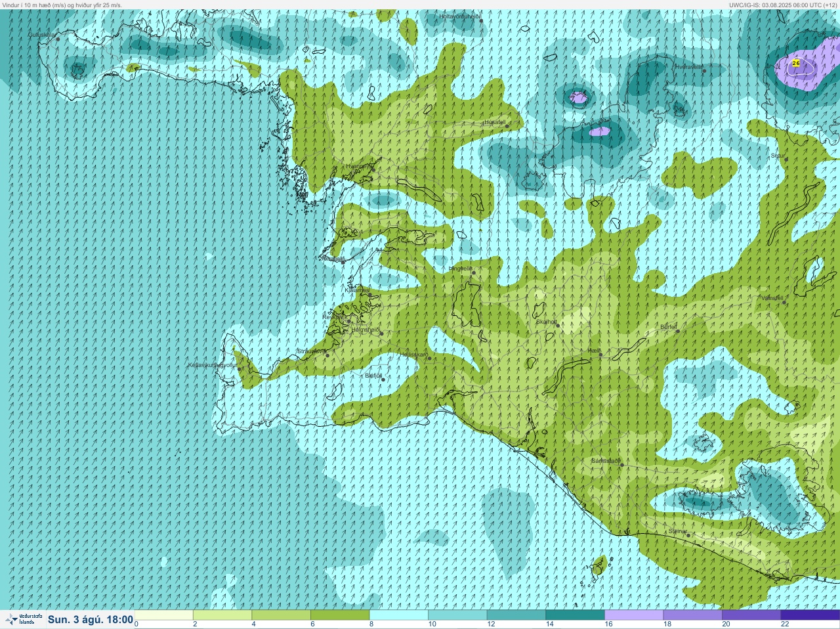Click the Akranes station label
This screenshot has width=840, height=629.
click(333, 259)
